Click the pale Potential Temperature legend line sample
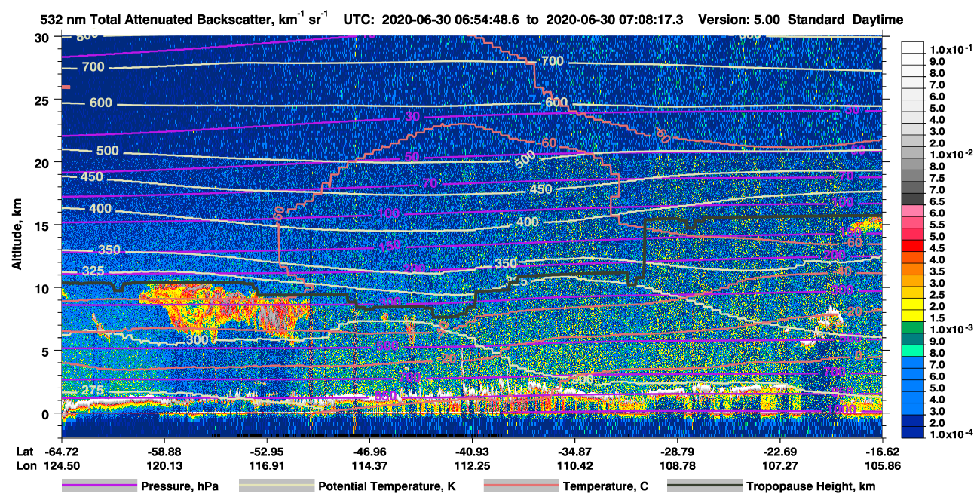This screenshot has width=980, height=503. tap(276, 486)
